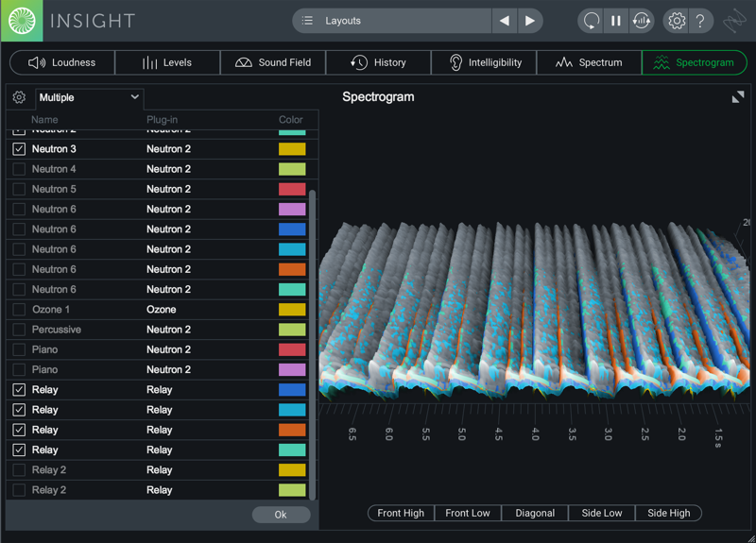Select Front High view
This screenshot has height=543, width=756.
pos(401,513)
